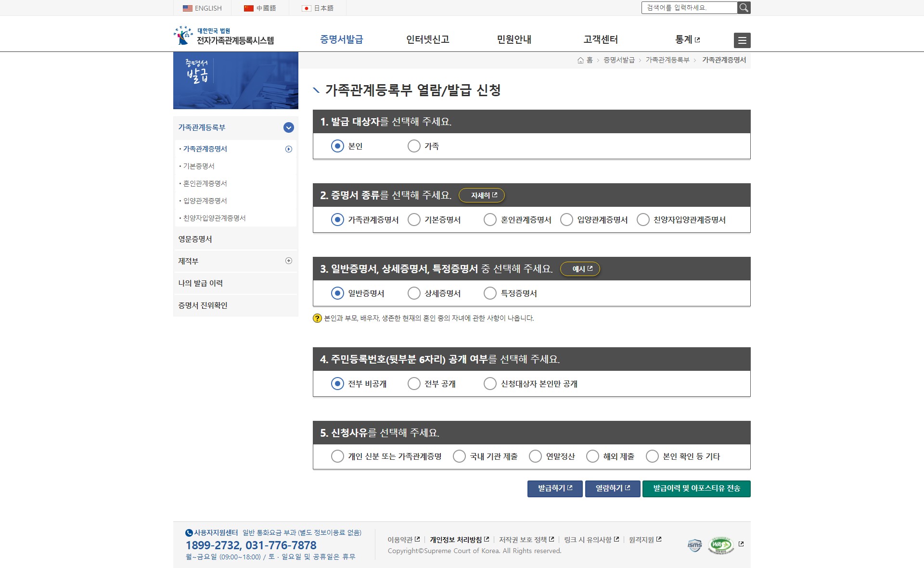Click the US flag ENGLISH language link
The height and width of the screenshot is (568, 924).
(202, 8)
